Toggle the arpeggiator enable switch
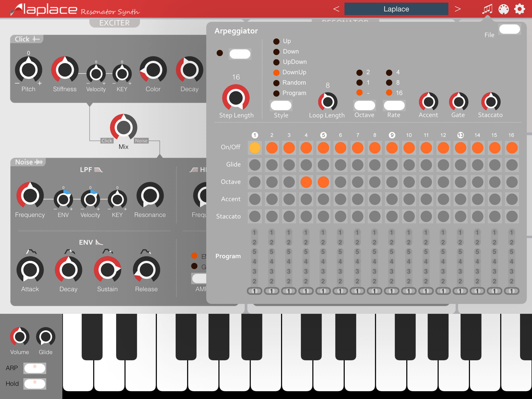This screenshot has height=399, width=532. [240, 54]
